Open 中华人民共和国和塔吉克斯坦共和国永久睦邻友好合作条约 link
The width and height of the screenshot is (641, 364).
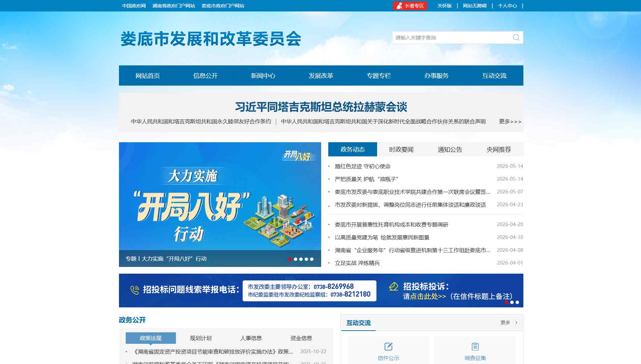tap(201, 121)
